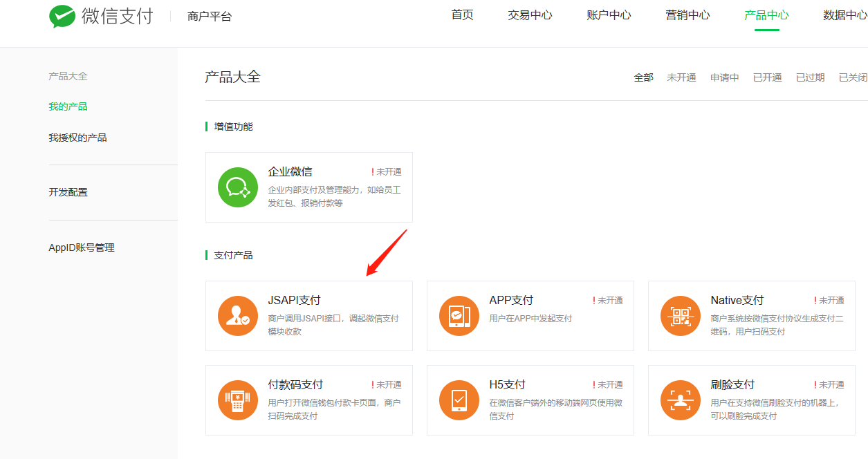Click the 刷脸支付 description text

[775, 409]
